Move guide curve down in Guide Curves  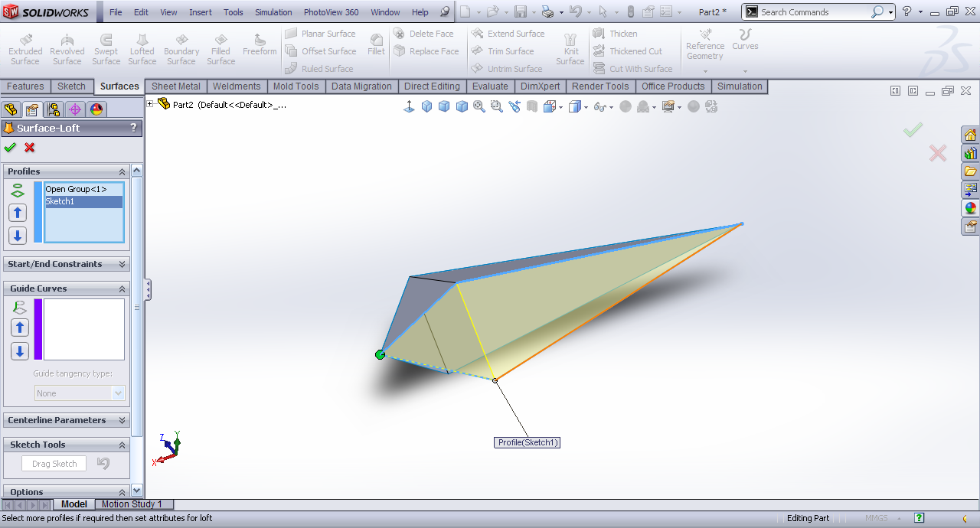[x=19, y=351]
